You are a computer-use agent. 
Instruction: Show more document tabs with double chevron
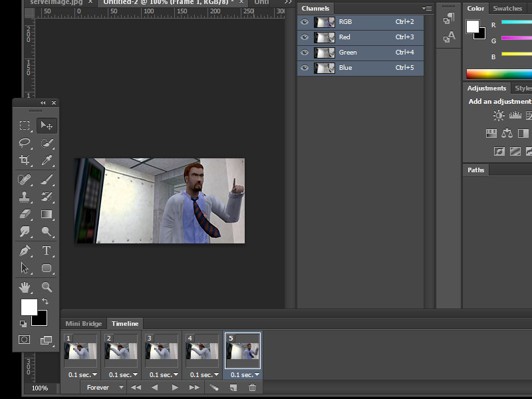tap(288, 2)
